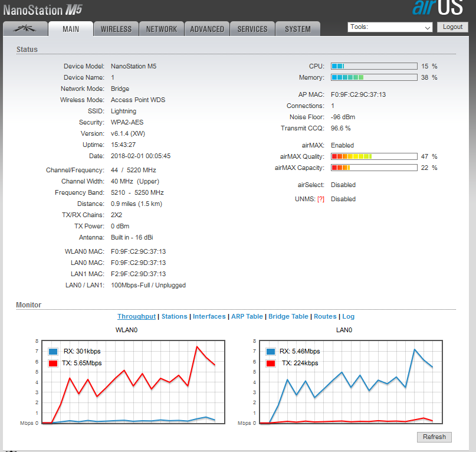The width and height of the screenshot is (476, 452).
Task: Select the Distance value 0.9 miles (1.5 km)
Action: coord(137,204)
